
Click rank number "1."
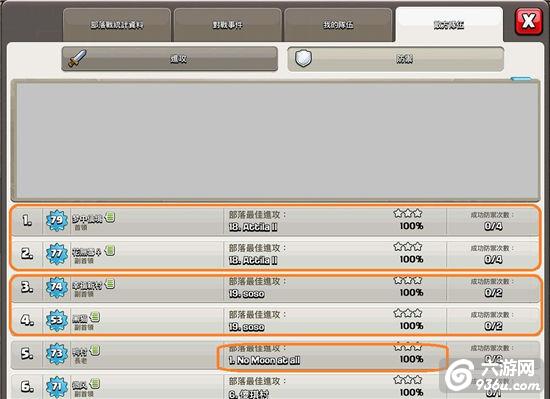coord(27,221)
